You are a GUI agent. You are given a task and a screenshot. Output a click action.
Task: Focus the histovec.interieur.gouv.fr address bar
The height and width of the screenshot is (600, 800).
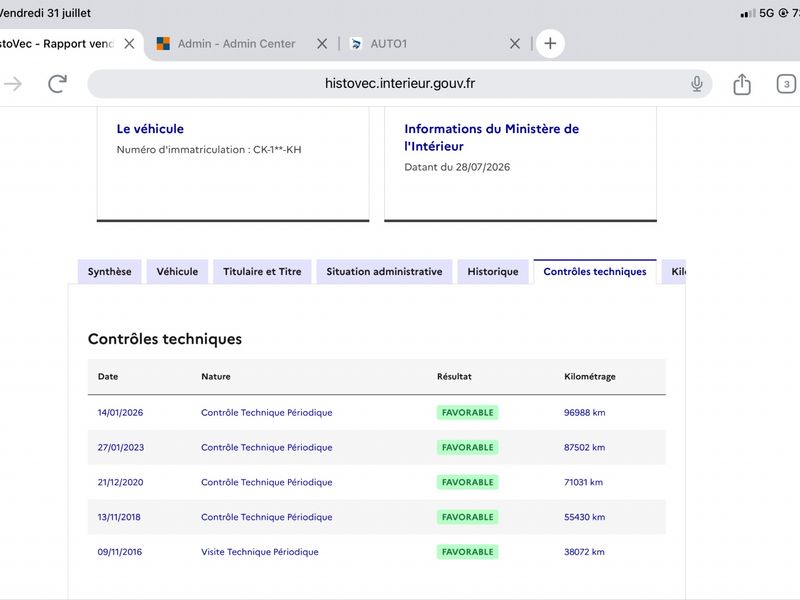point(399,84)
